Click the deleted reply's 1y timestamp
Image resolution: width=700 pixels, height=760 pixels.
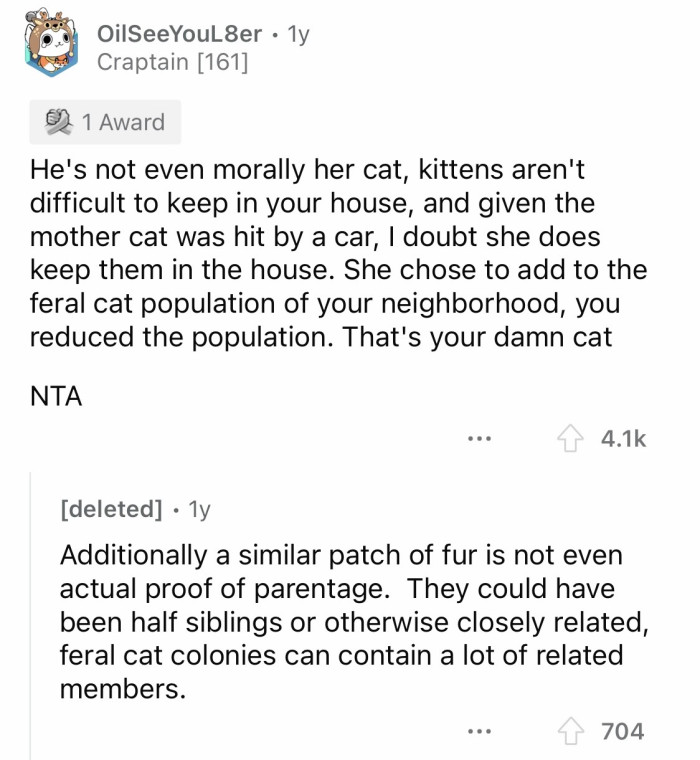pos(200,509)
